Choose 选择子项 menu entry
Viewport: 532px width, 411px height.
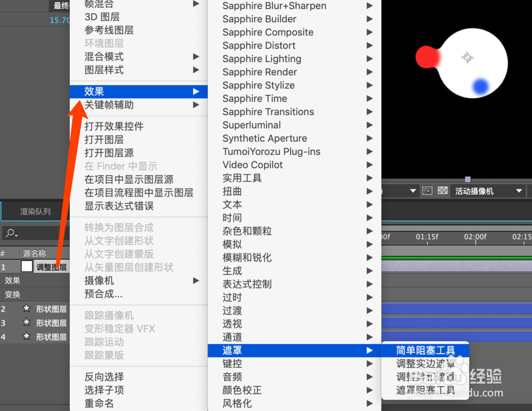pyautogui.click(x=138, y=390)
